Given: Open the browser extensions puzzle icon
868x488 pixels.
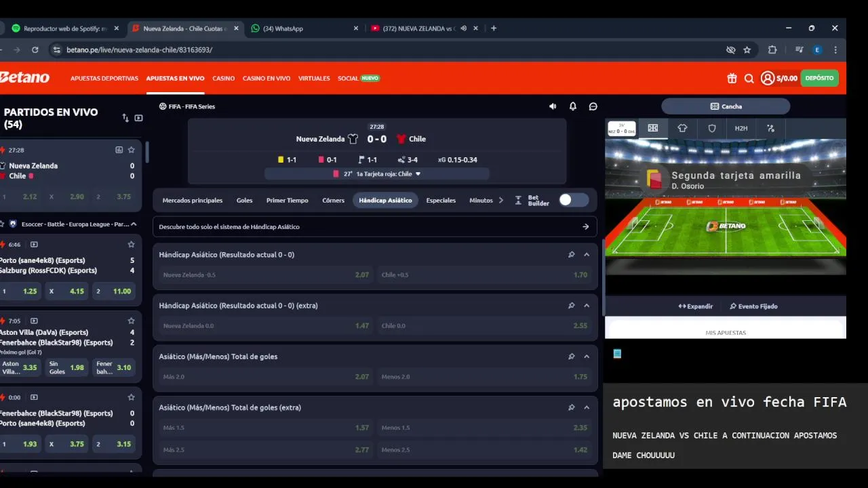Looking at the screenshot, I should 772,49.
